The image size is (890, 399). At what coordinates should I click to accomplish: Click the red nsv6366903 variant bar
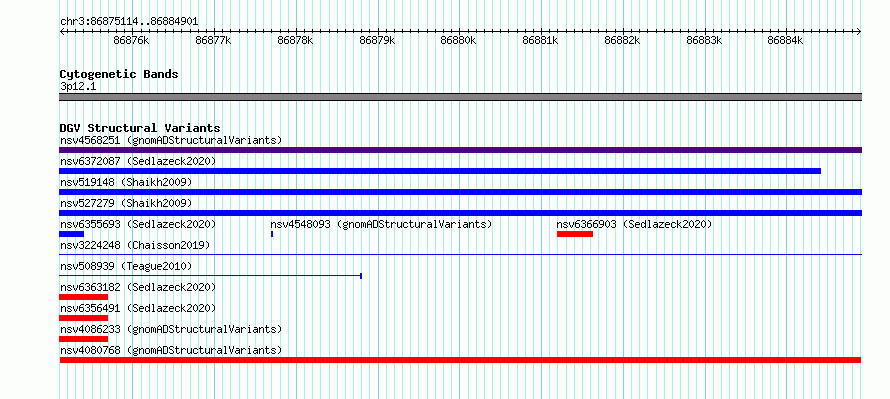click(575, 234)
